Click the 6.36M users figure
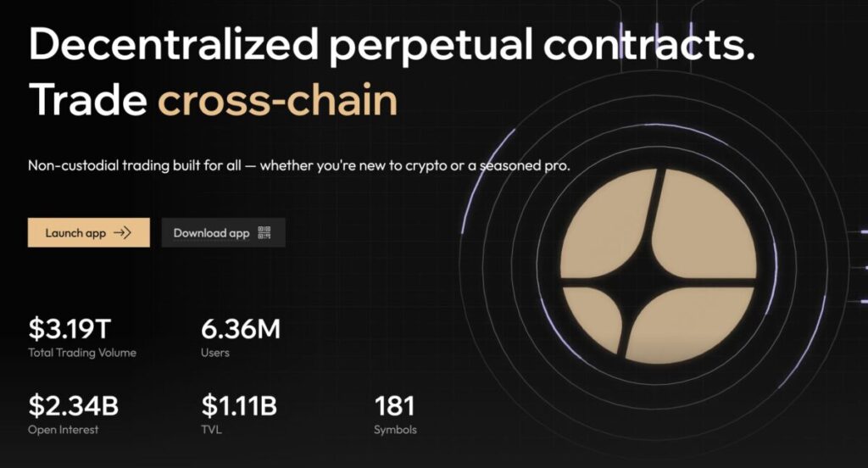 (241, 328)
